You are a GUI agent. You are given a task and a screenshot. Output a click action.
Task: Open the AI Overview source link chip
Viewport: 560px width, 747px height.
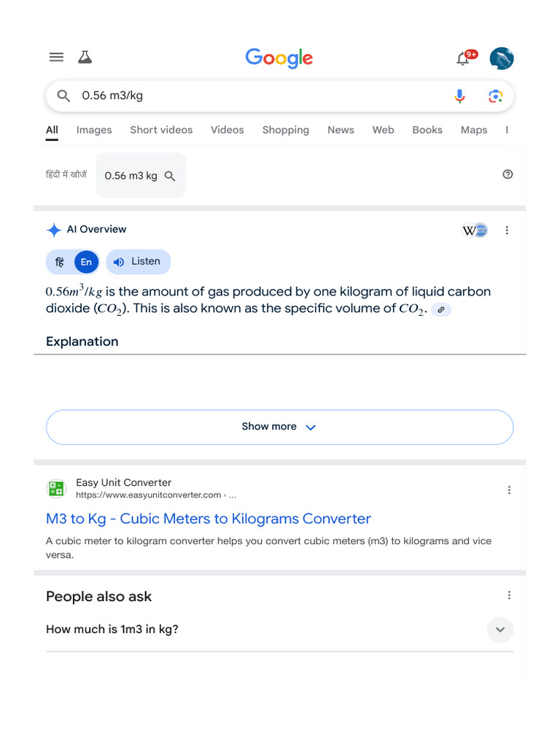441,309
